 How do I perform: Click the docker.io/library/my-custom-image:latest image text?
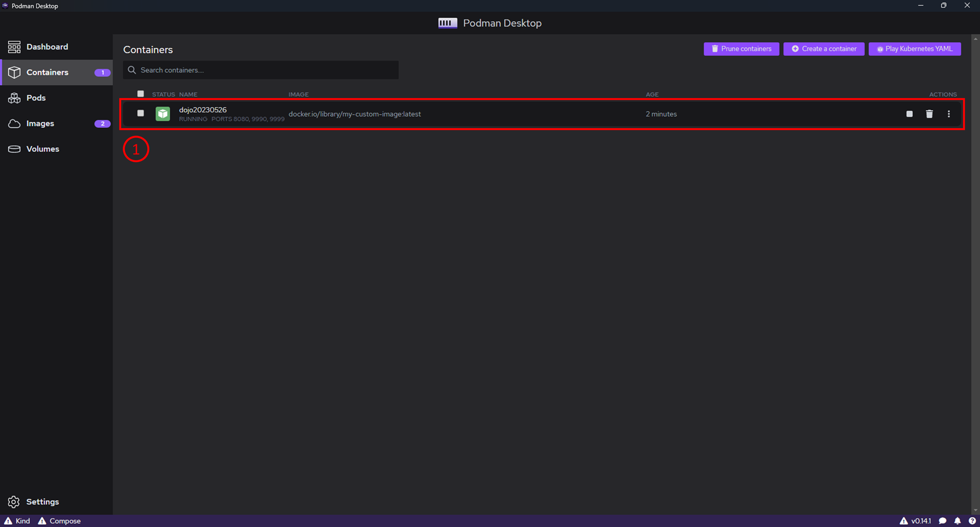point(355,114)
